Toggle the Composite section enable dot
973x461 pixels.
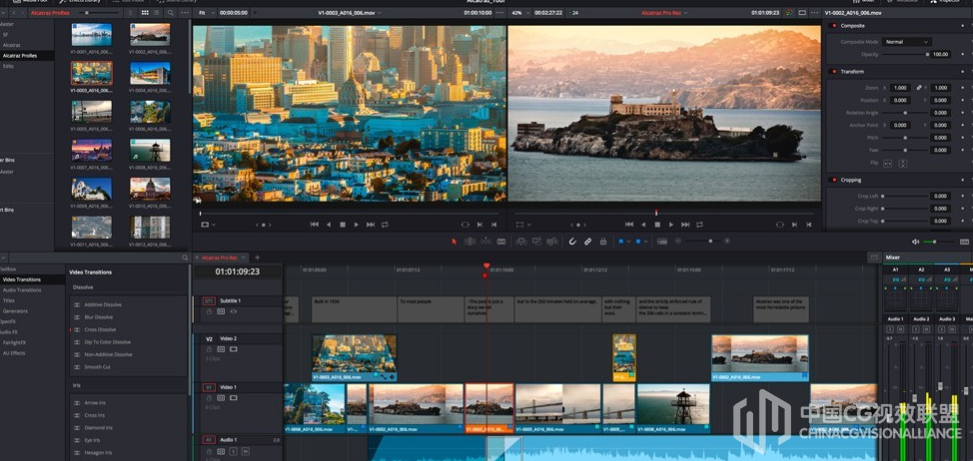(x=833, y=26)
